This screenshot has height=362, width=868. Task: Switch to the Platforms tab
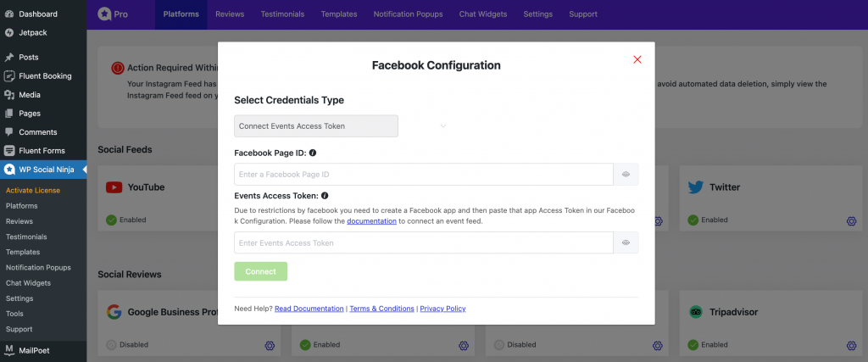tap(181, 14)
